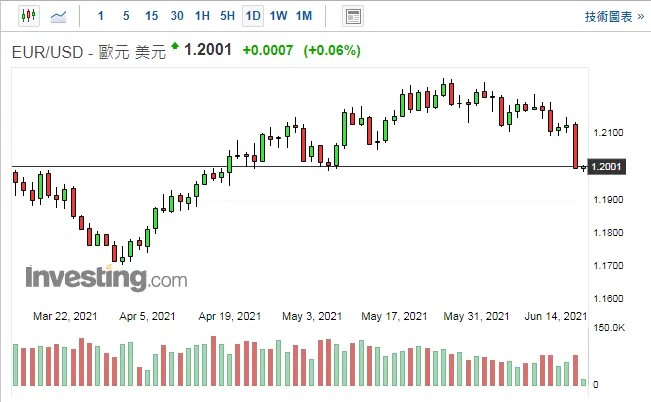651x402 pixels.
Task: Click the 1.1900 price axis label
Action: tap(608, 200)
